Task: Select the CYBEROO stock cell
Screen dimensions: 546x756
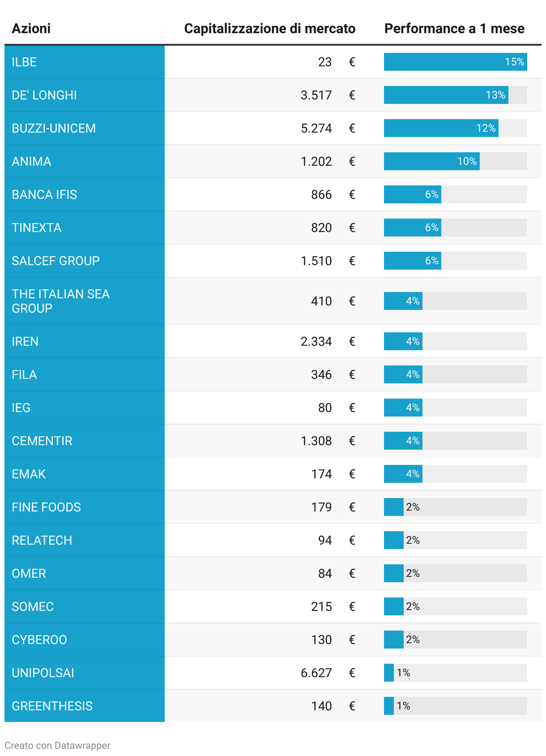Action: coord(85,640)
